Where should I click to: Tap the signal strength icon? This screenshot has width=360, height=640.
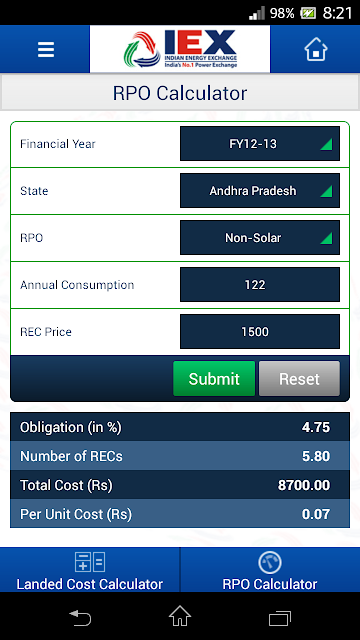pos(257,13)
